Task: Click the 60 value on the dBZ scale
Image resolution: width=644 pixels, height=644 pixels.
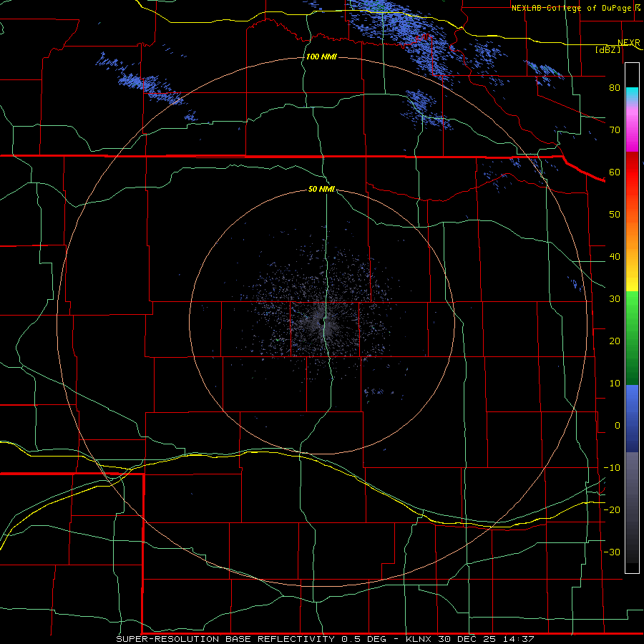Action: 615,172
